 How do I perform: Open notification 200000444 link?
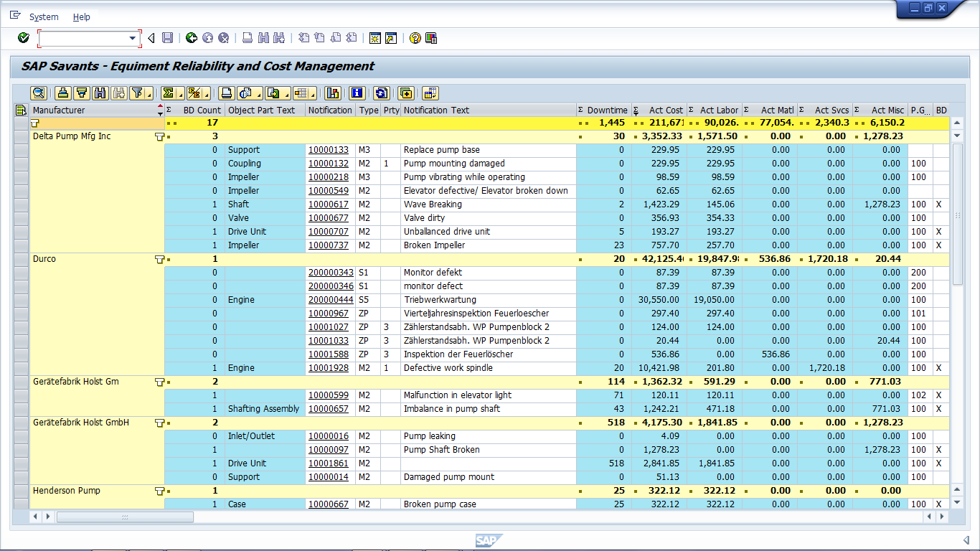pos(331,300)
